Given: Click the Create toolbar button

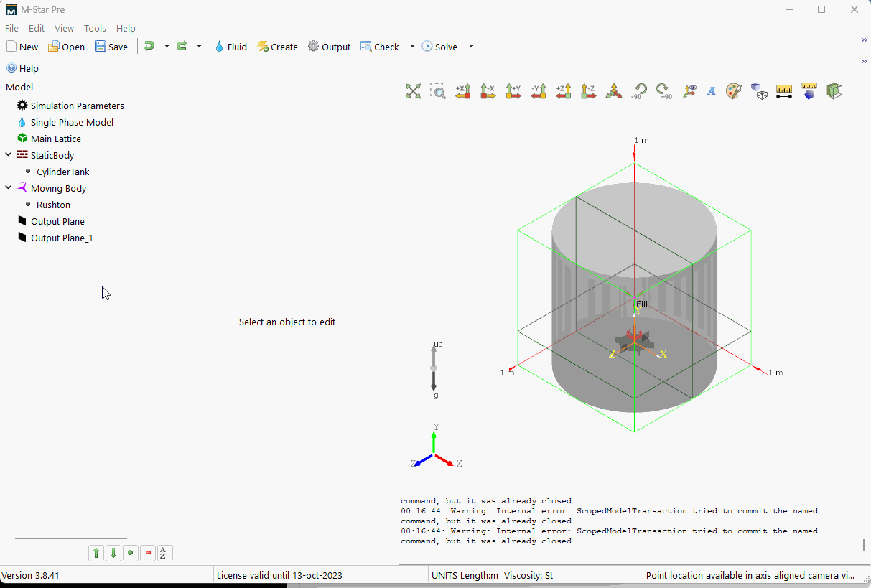Looking at the screenshot, I should click(x=277, y=47).
